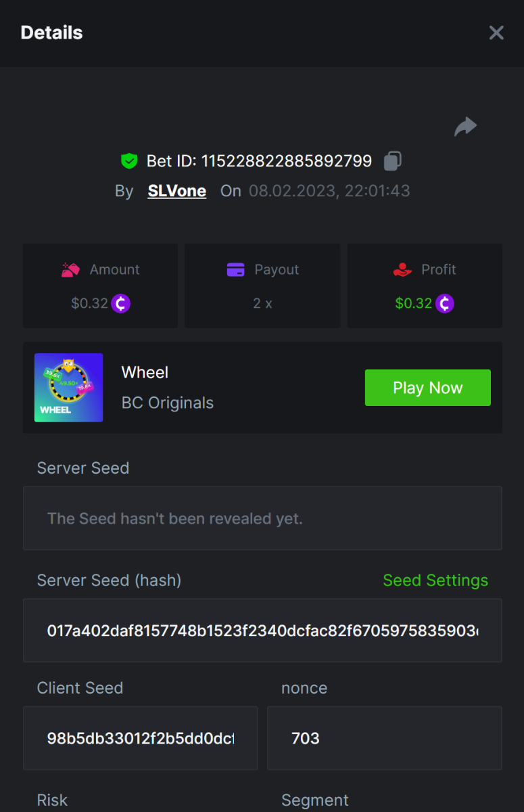Click the BC Originals label

pos(168,403)
